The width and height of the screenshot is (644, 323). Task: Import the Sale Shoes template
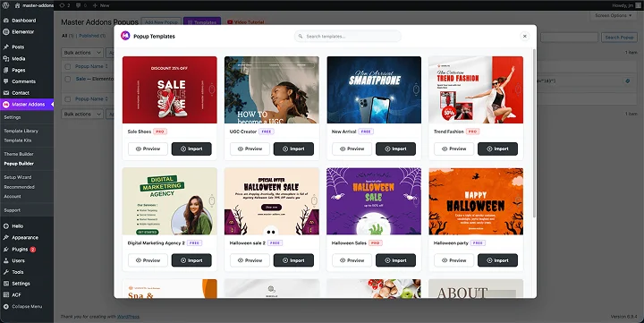(191, 149)
